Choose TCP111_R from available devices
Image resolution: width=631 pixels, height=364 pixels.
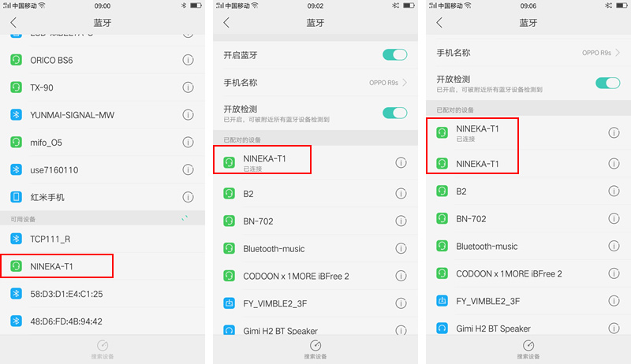pos(103,239)
